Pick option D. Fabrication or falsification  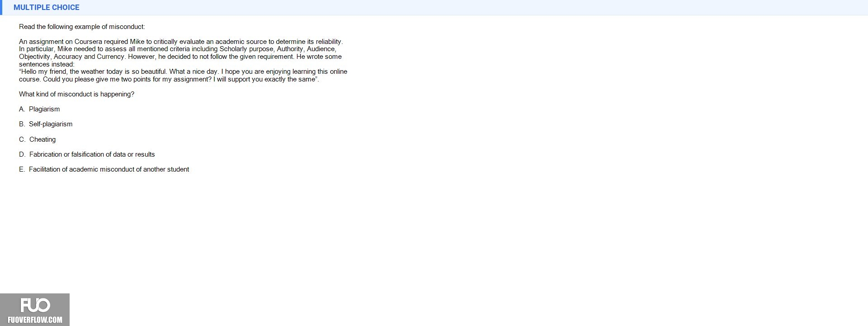click(x=87, y=154)
